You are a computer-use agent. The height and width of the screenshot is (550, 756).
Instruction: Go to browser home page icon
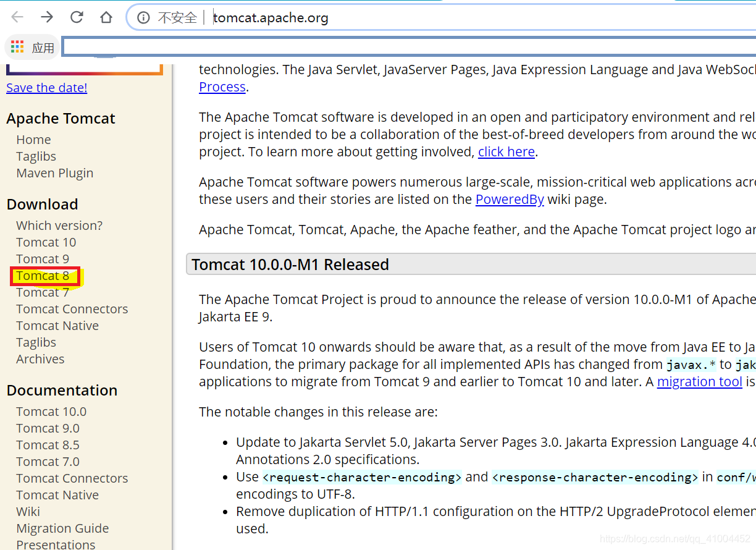tap(106, 17)
